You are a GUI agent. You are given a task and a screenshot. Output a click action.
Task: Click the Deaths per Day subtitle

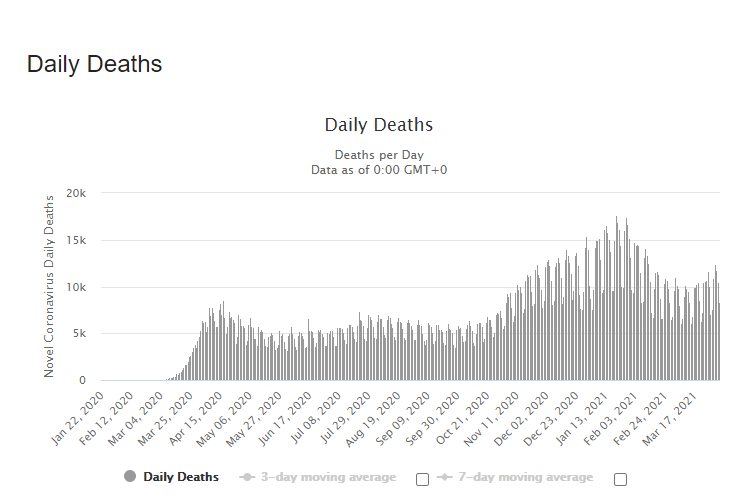pyautogui.click(x=378, y=155)
